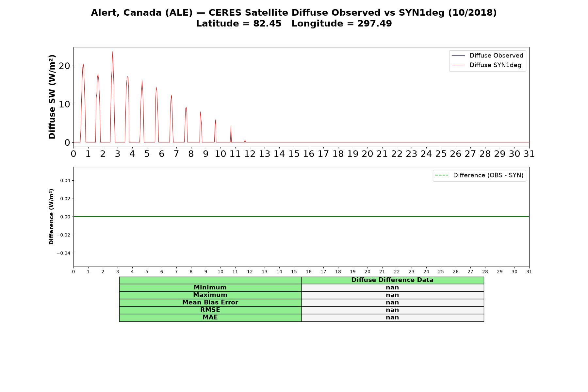Image resolution: width=588 pixels, height=392 pixels.
Task: Click the RMSE row label
Action: (x=210, y=310)
